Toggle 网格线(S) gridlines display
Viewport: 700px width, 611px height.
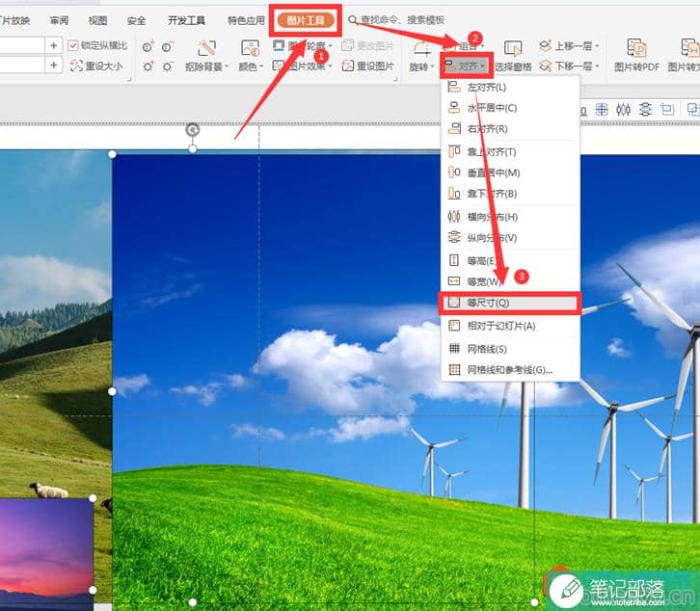(x=510, y=349)
